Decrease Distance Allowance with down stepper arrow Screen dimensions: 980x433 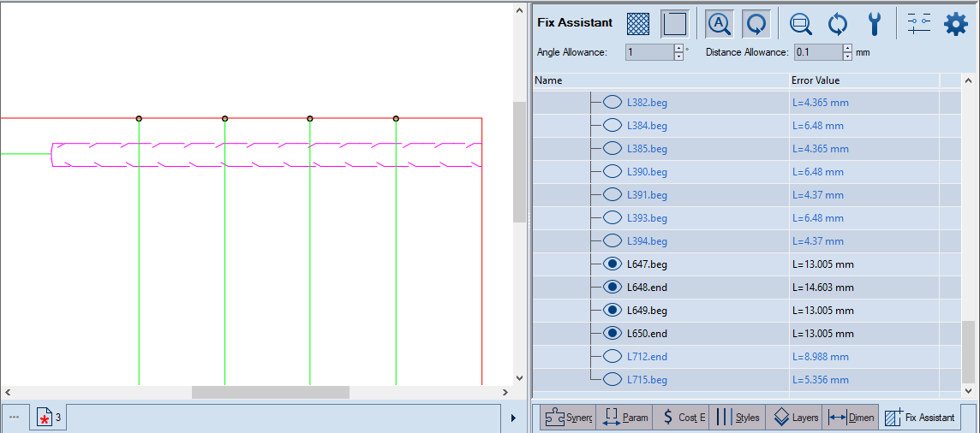point(847,57)
